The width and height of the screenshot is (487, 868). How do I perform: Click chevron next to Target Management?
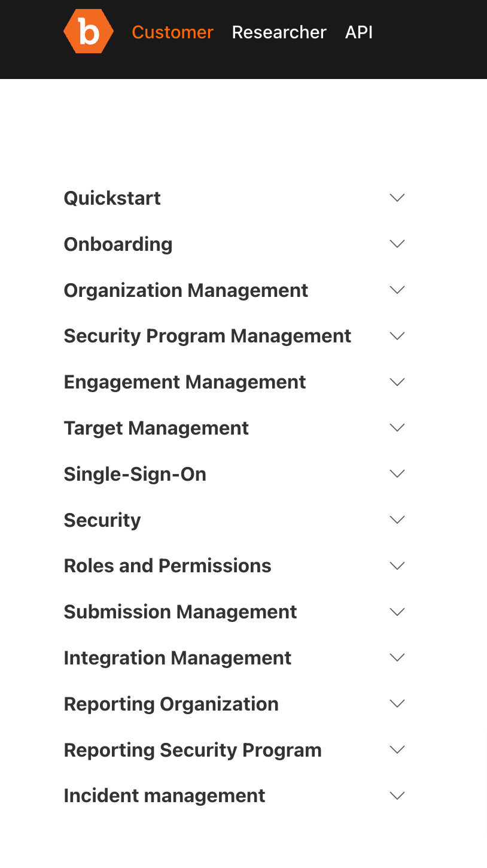tap(397, 427)
